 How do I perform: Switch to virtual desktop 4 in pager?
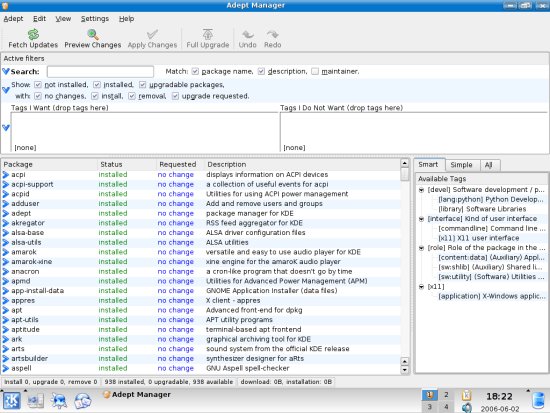pyautogui.click(x=446, y=407)
